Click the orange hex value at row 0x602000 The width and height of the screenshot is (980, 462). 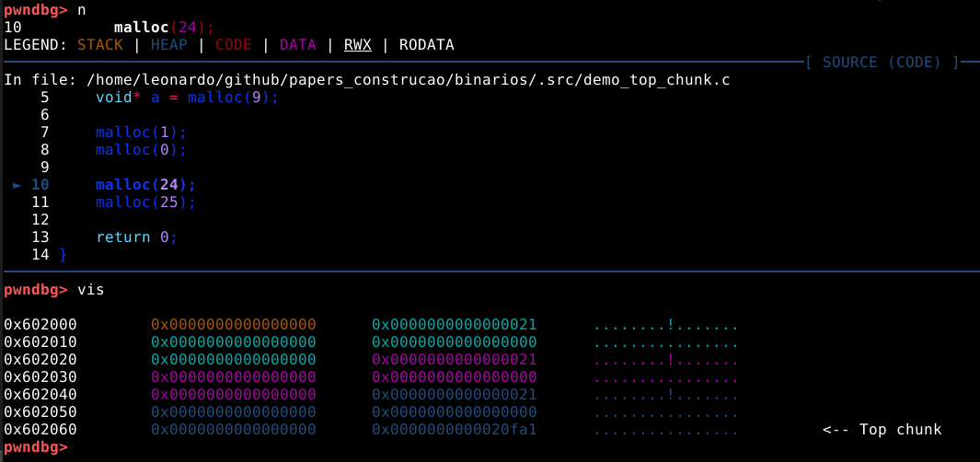point(233,325)
